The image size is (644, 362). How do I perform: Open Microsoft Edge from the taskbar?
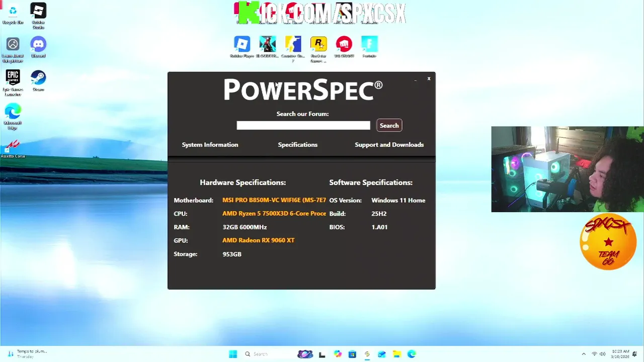point(412,354)
